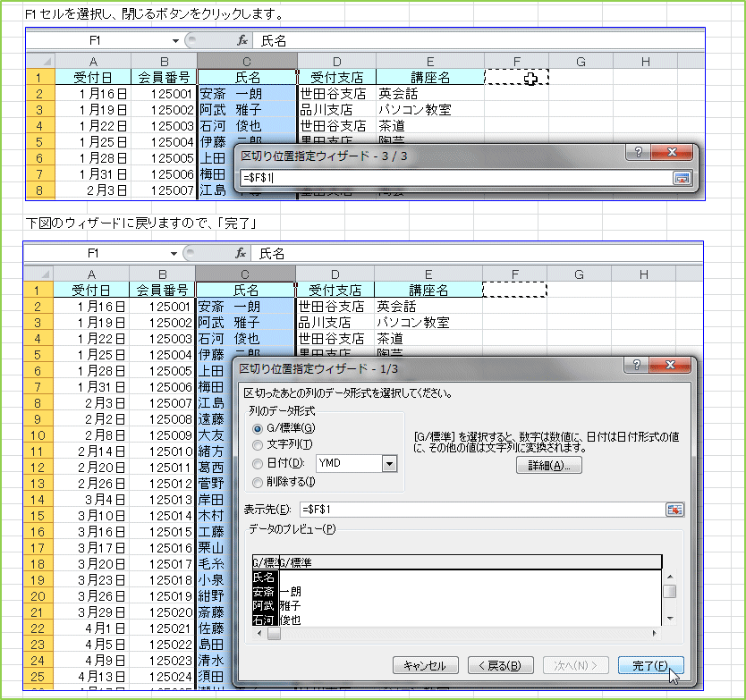Click the キャンセル button
The image size is (746, 700).
point(426,666)
